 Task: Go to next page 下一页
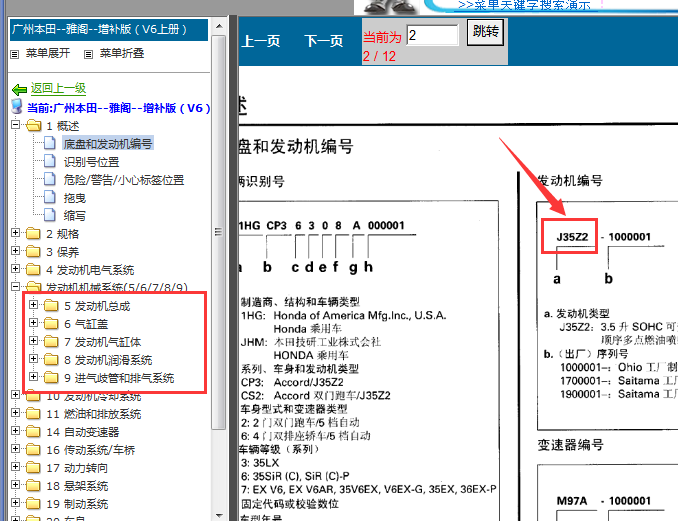tap(324, 41)
